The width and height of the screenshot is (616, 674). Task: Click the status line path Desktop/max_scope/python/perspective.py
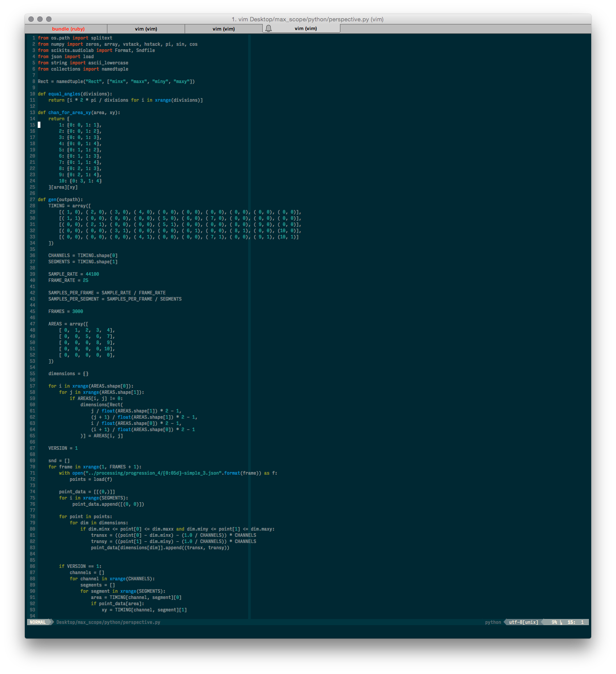(108, 622)
